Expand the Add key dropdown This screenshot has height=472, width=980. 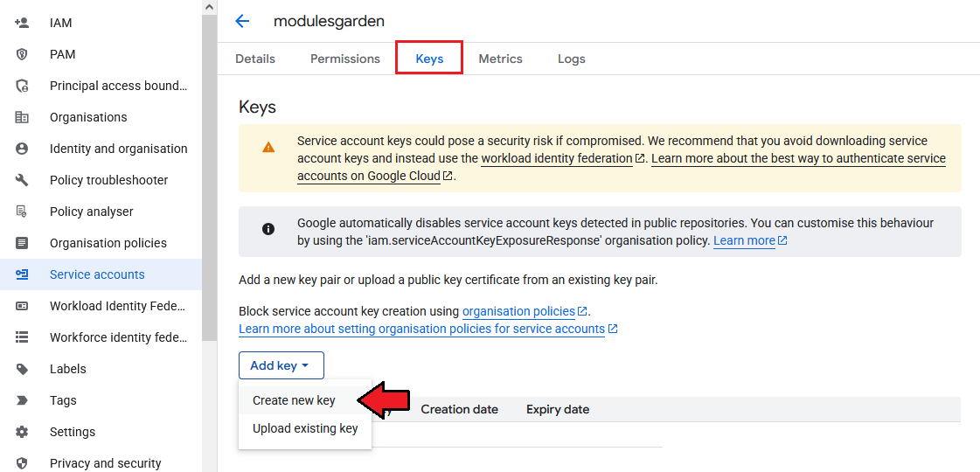pos(281,365)
